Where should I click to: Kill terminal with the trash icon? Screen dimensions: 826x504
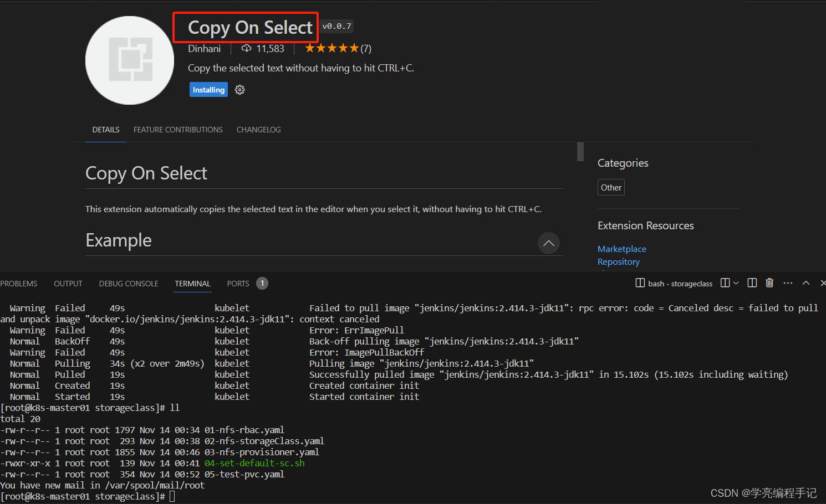tap(769, 283)
